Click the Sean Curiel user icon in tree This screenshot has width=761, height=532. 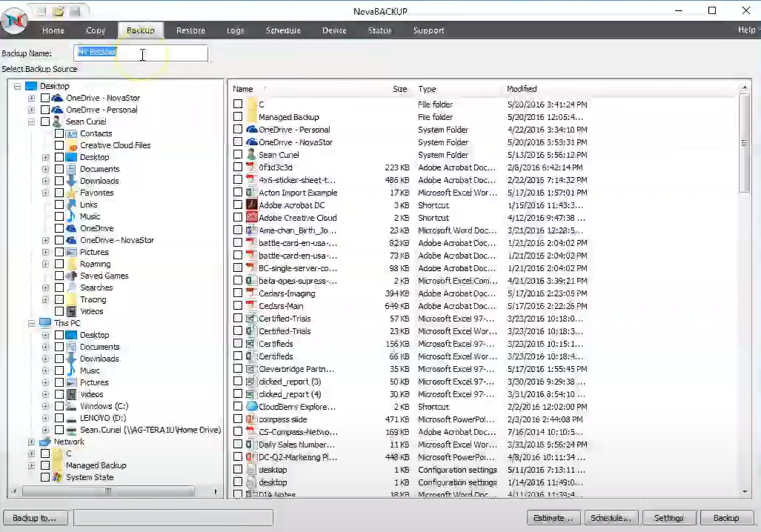pos(57,122)
